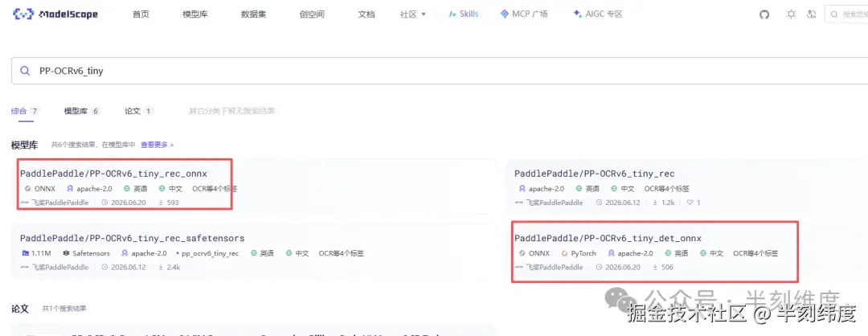
Task: Go to 首页 in the navigation
Action: pyautogui.click(x=141, y=14)
